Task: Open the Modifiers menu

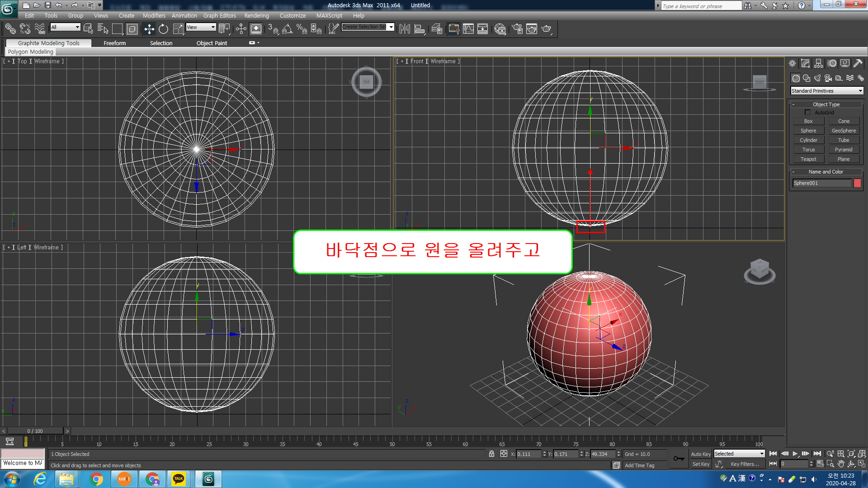Action: point(154,15)
